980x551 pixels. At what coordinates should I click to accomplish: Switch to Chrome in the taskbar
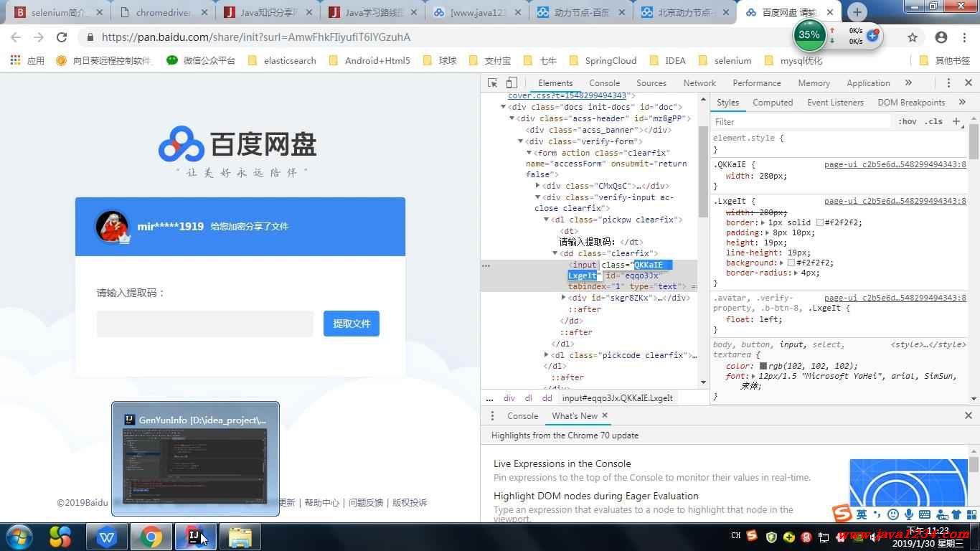151,537
